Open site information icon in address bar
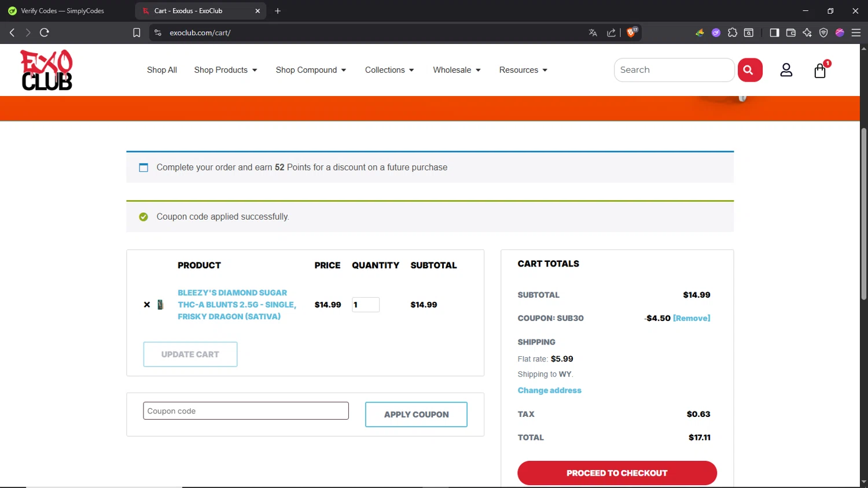The width and height of the screenshot is (868, 488). (x=157, y=33)
